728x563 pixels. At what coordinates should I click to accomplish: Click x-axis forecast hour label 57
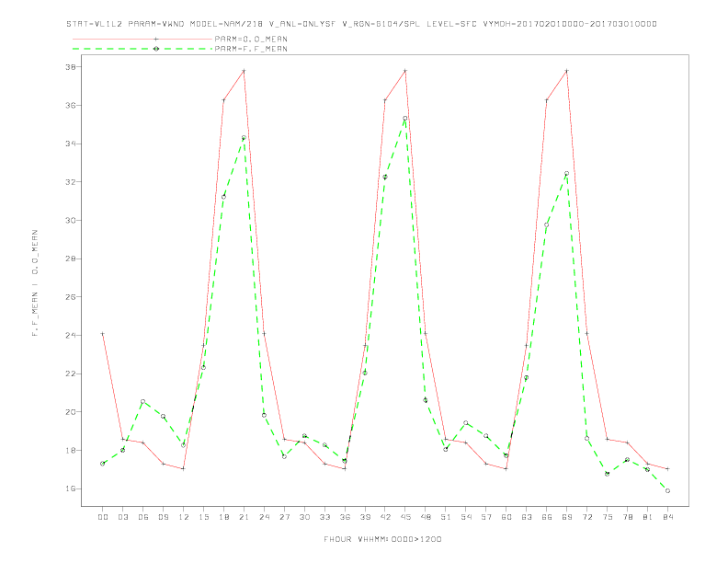pos(486,517)
